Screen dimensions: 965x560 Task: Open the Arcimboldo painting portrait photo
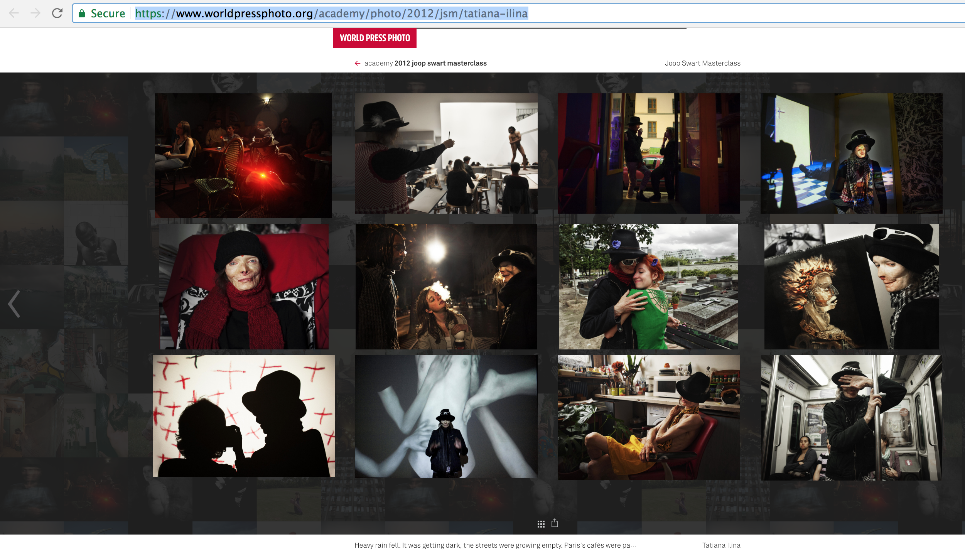coord(852,287)
